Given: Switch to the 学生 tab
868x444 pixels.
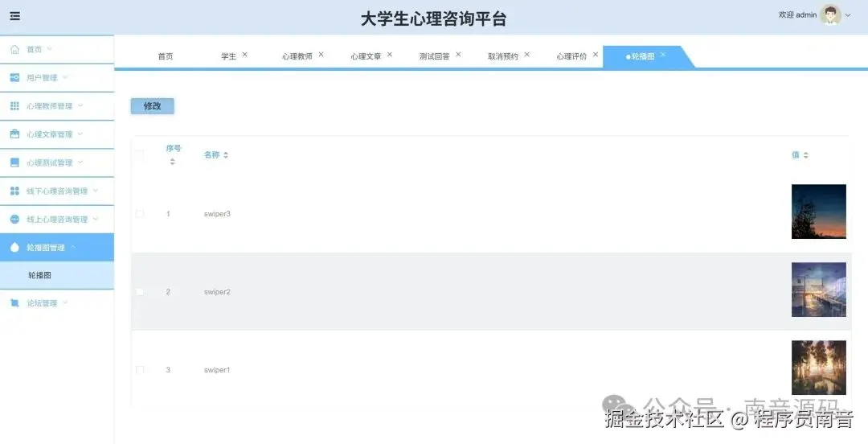Looking at the screenshot, I should 228,56.
